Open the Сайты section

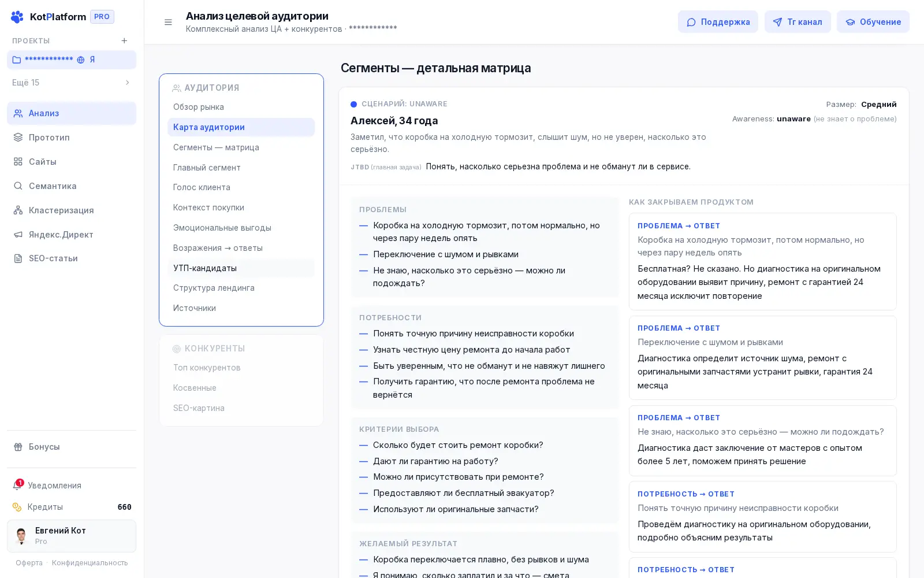point(72,162)
